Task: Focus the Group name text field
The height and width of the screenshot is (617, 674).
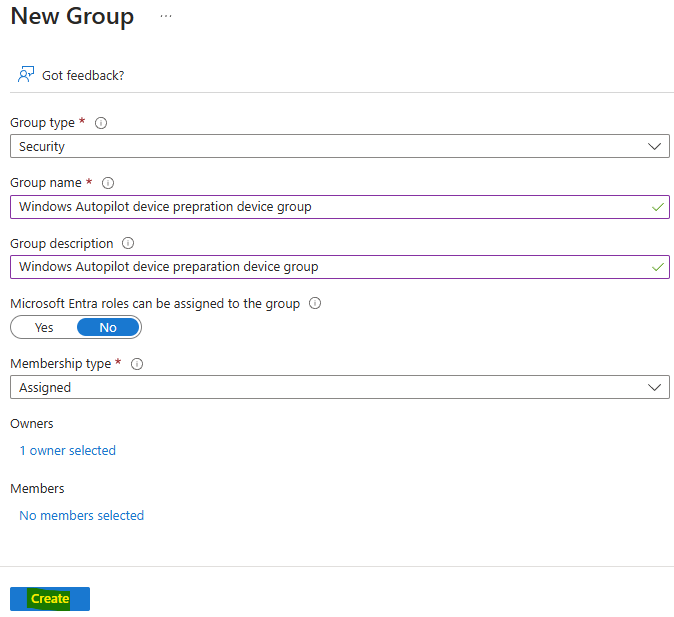Action: 340,207
